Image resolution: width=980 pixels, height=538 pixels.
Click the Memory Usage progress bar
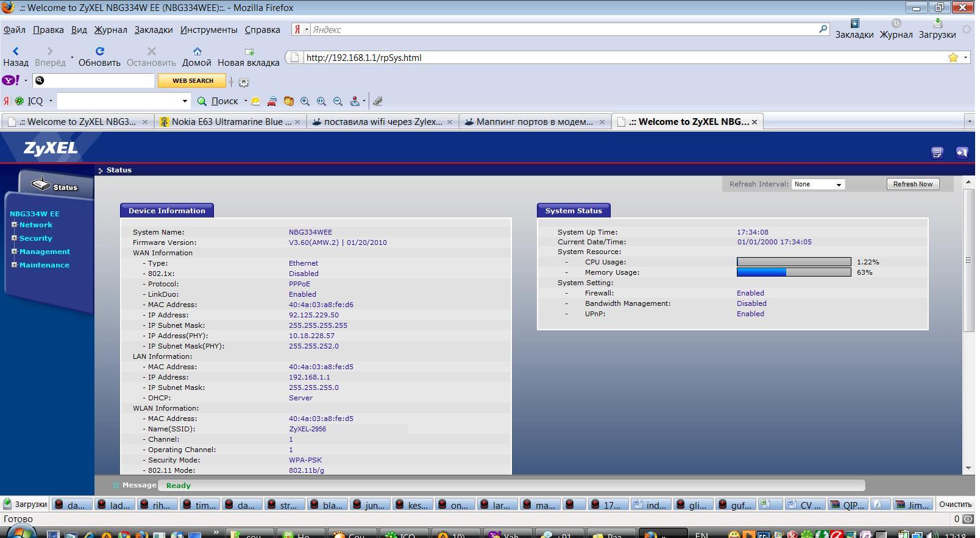click(794, 272)
